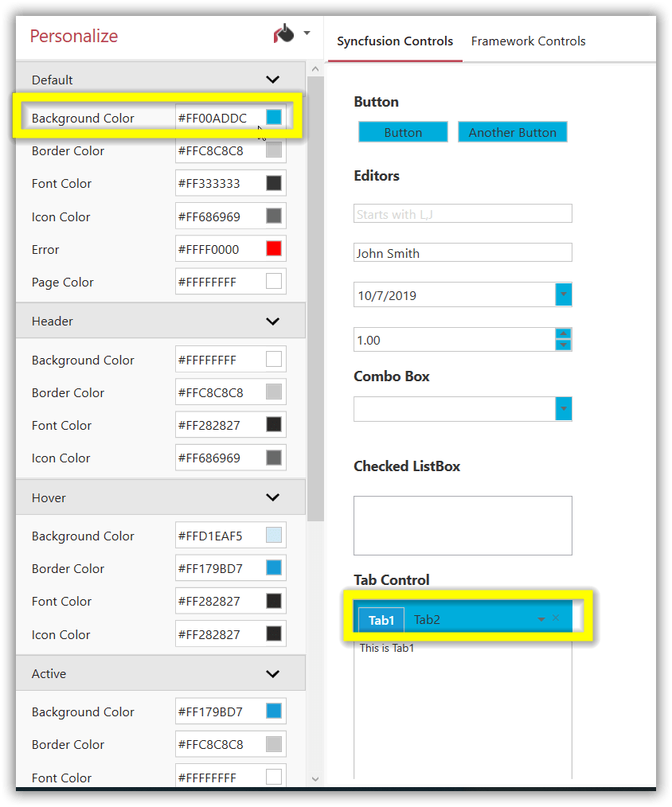Click the paint bucket theme icon

pyautogui.click(x=284, y=32)
